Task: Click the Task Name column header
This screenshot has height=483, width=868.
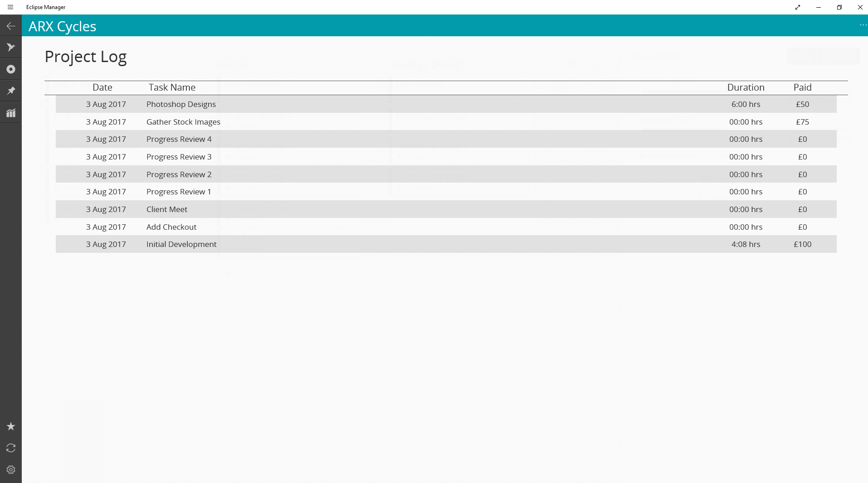Action: pos(172,87)
